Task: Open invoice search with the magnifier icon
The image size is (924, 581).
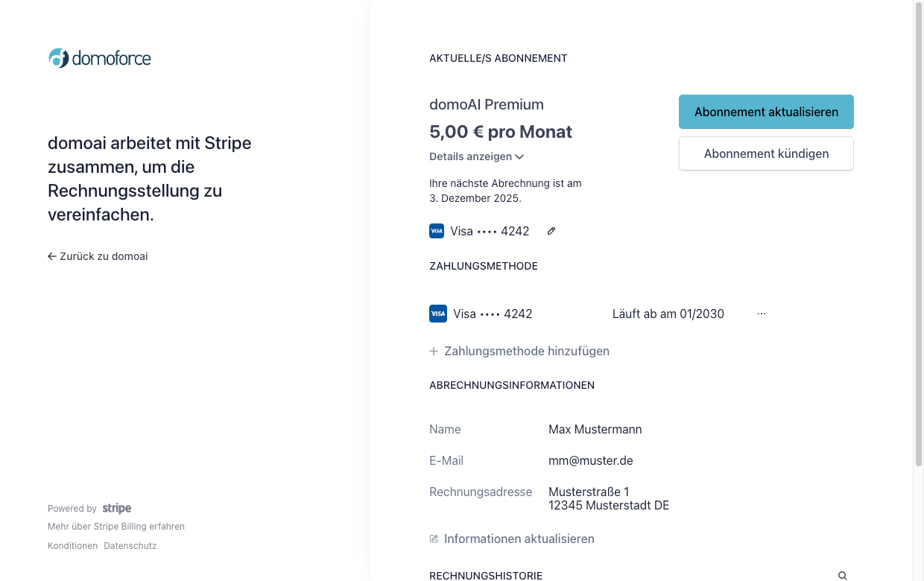Action: [x=842, y=575]
